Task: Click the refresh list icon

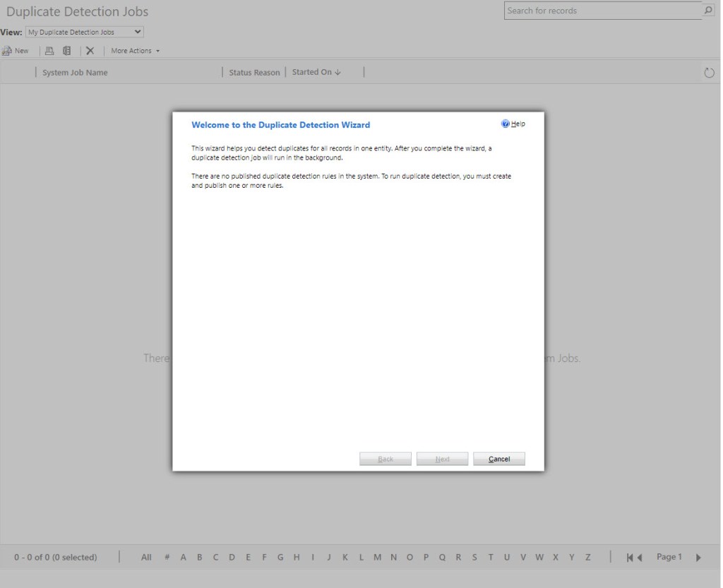Action: [x=710, y=73]
